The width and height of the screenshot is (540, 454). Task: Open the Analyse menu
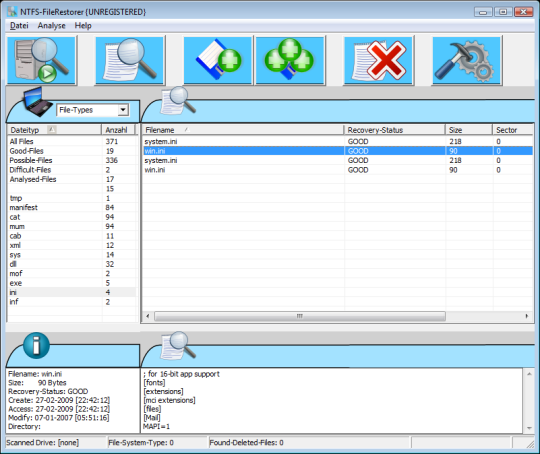pyautogui.click(x=51, y=25)
